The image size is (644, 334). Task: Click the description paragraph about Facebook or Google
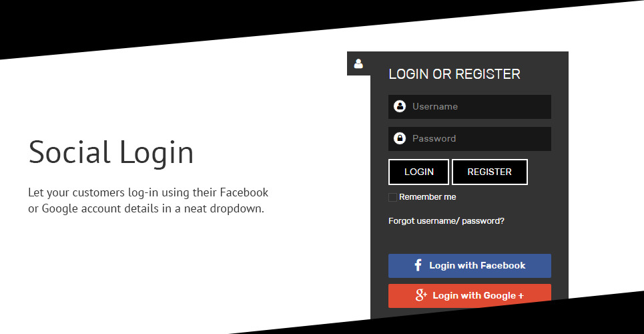coord(148,200)
